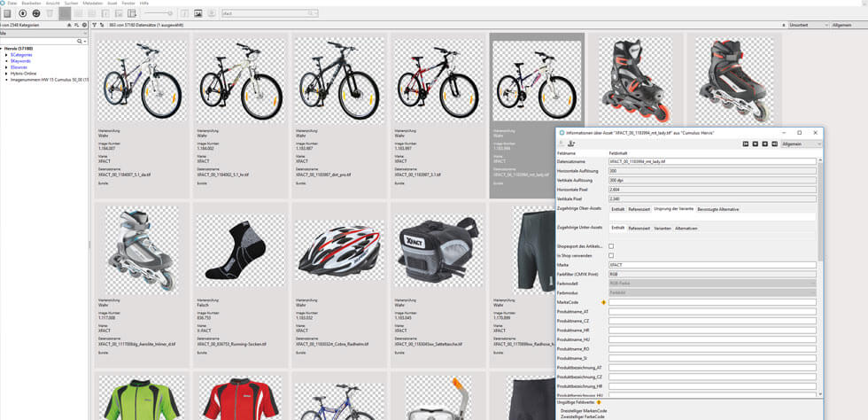Open the Farbmodus dropdown

click(712, 292)
